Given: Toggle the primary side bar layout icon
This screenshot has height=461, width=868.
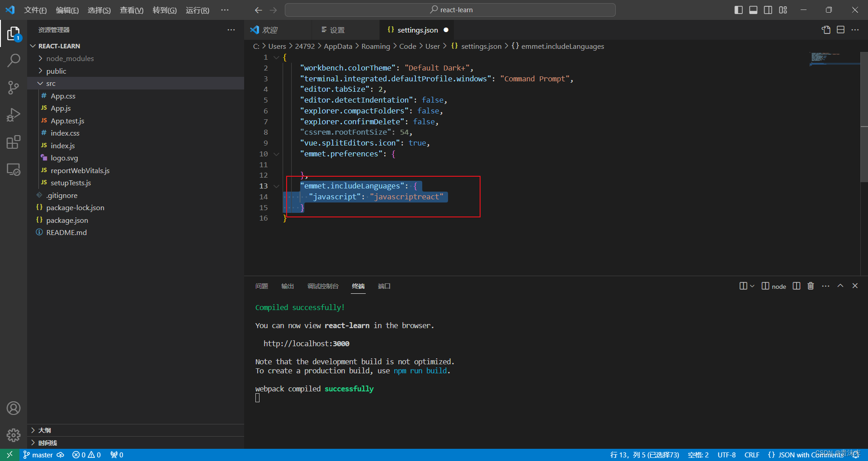Looking at the screenshot, I should 739,10.
